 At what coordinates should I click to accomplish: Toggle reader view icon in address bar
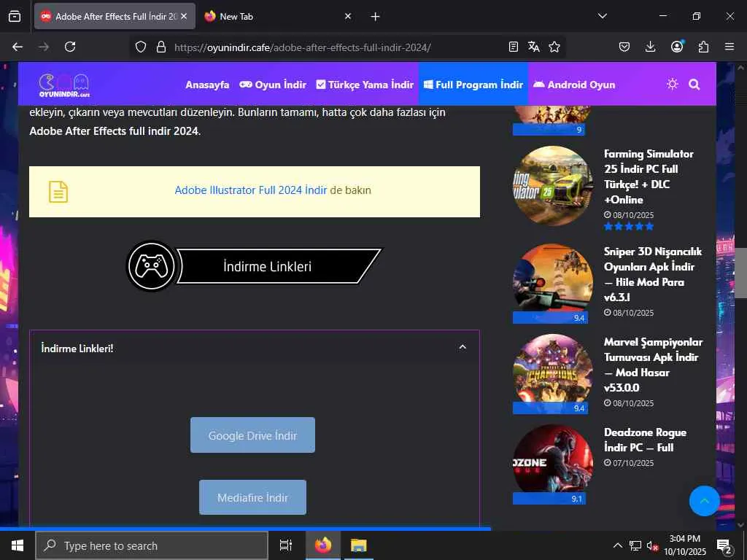coord(513,47)
